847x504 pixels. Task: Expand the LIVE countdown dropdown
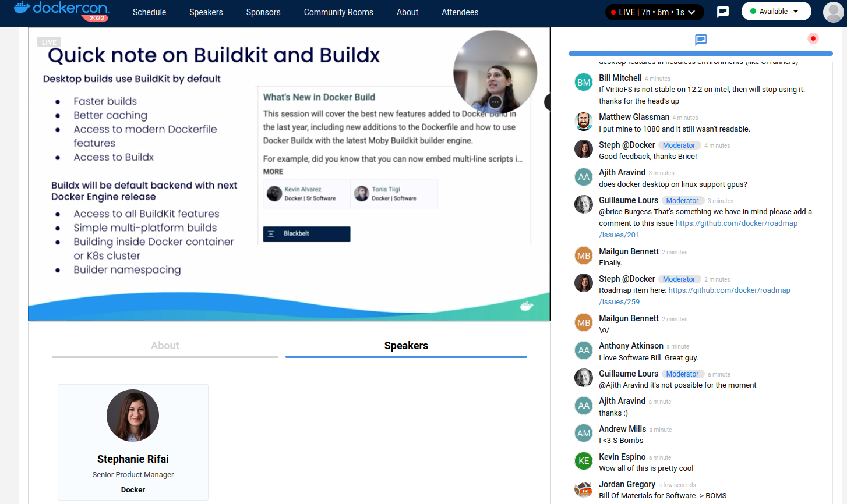pos(654,12)
